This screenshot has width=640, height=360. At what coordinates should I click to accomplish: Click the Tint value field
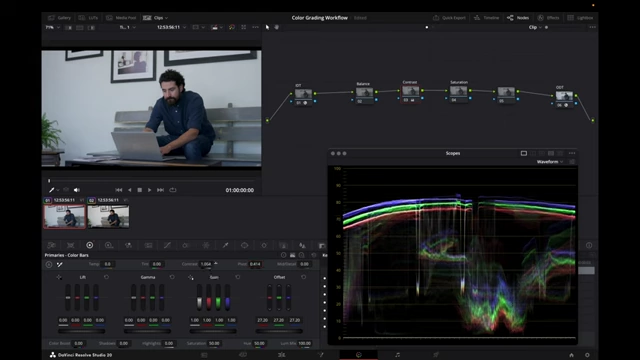click(x=157, y=264)
